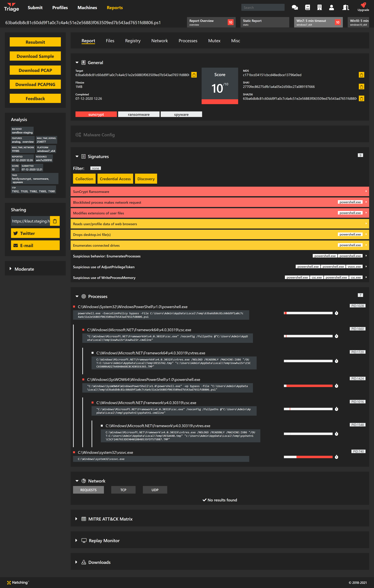Image resolution: width=374 pixels, height=588 pixels.
Task: Expand the MITRE ATT&CK Matrix section
Action: (76, 519)
